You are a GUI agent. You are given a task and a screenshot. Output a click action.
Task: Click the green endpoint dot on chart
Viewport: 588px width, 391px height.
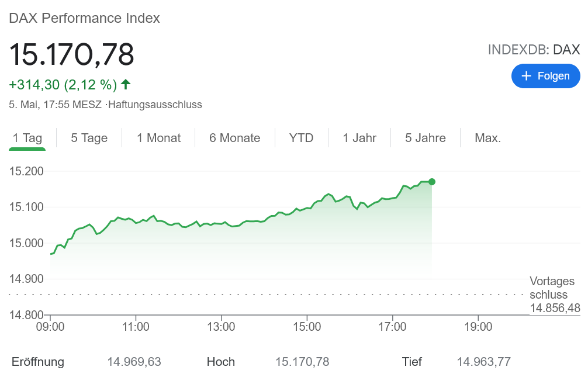(431, 182)
